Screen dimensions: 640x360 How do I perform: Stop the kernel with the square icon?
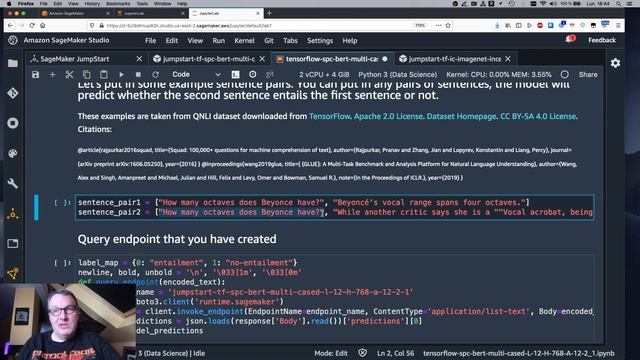[x=138, y=75]
